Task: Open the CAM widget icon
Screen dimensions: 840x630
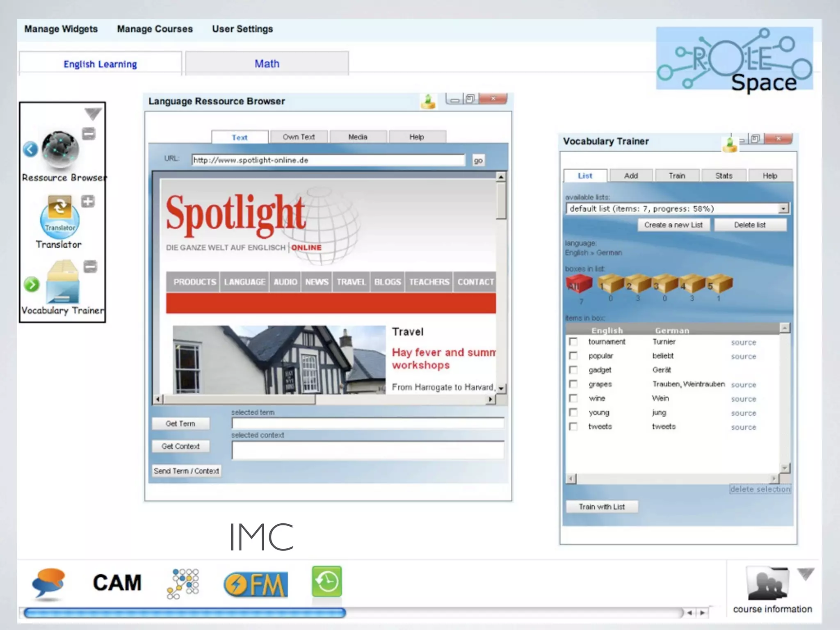Action: (117, 583)
